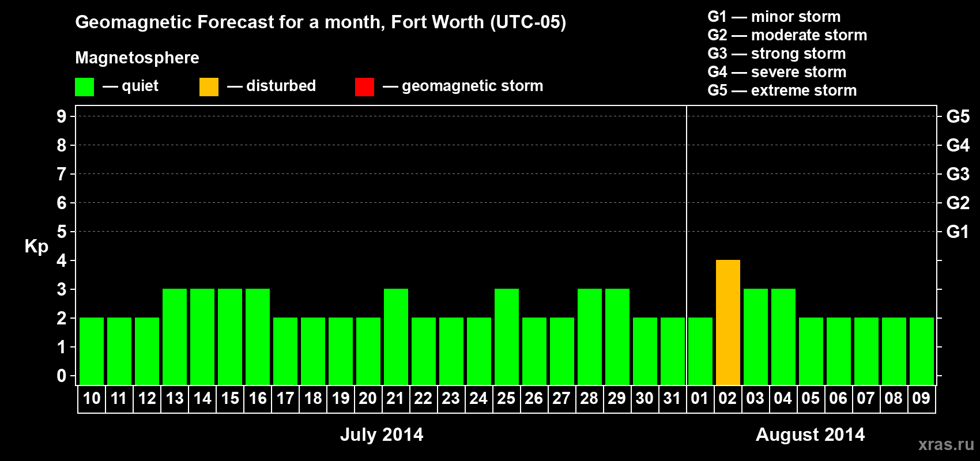Click the 'Kp' axis label

[x=36, y=247]
